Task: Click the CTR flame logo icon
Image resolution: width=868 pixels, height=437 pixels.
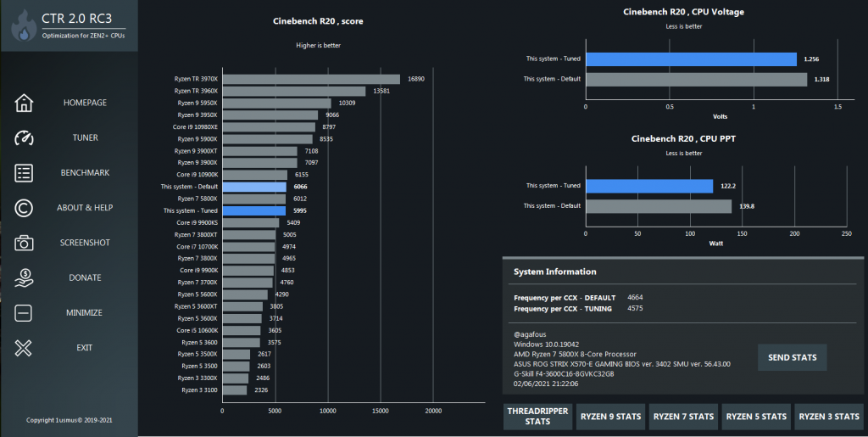Action: [24, 26]
